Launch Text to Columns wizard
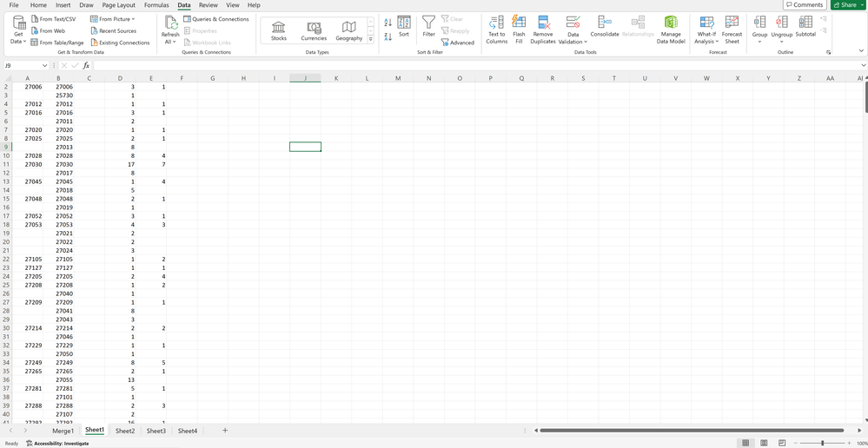 click(496, 30)
